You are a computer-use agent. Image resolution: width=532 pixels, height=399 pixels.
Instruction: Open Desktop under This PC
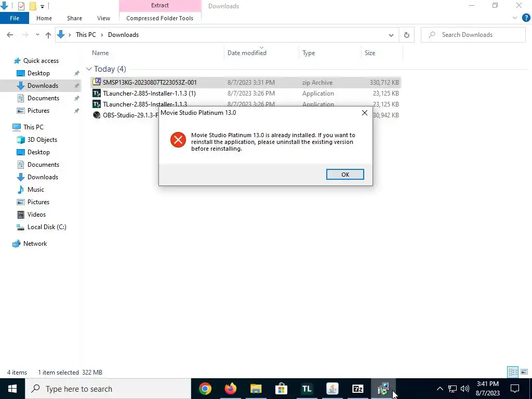click(38, 152)
